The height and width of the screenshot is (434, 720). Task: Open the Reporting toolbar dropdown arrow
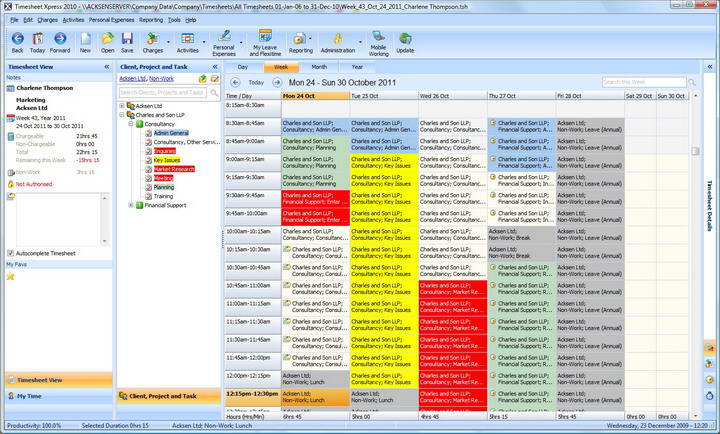tap(311, 39)
